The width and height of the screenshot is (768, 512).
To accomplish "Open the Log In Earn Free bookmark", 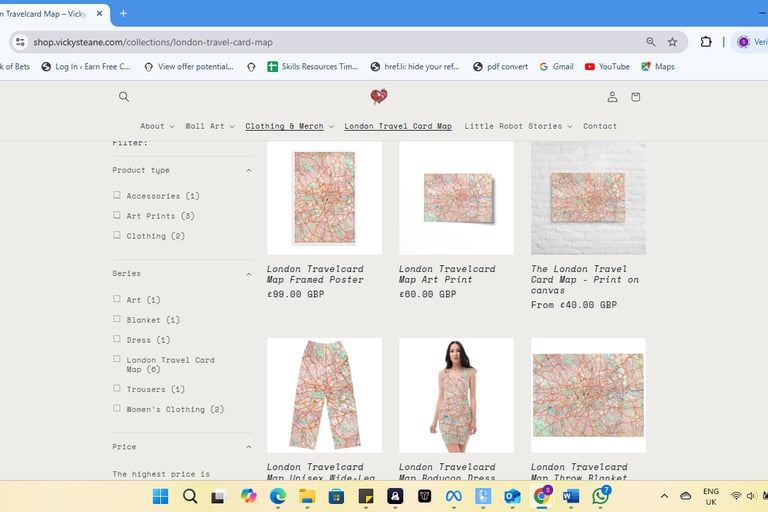I will pyautogui.click(x=86, y=67).
